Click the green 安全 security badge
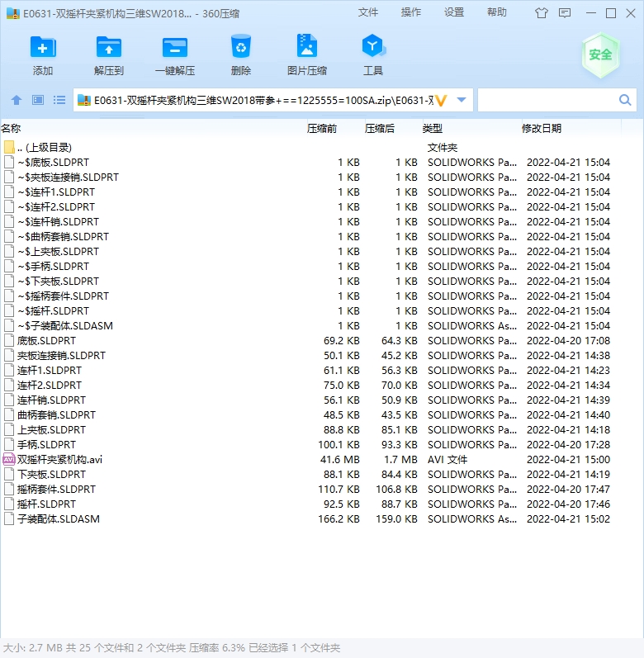Image resolution: width=644 pixels, height=658 pixels. point(600,54)
